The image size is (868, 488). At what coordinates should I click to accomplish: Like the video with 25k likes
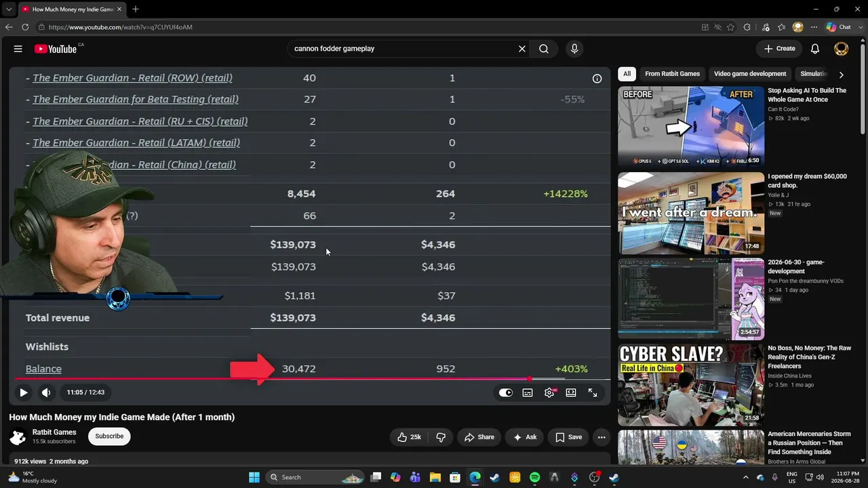(410, 437)
